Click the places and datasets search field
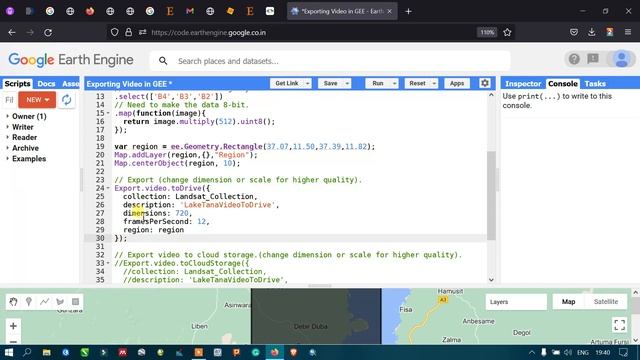This screenshot has width=640, height=360. point(330,61)
